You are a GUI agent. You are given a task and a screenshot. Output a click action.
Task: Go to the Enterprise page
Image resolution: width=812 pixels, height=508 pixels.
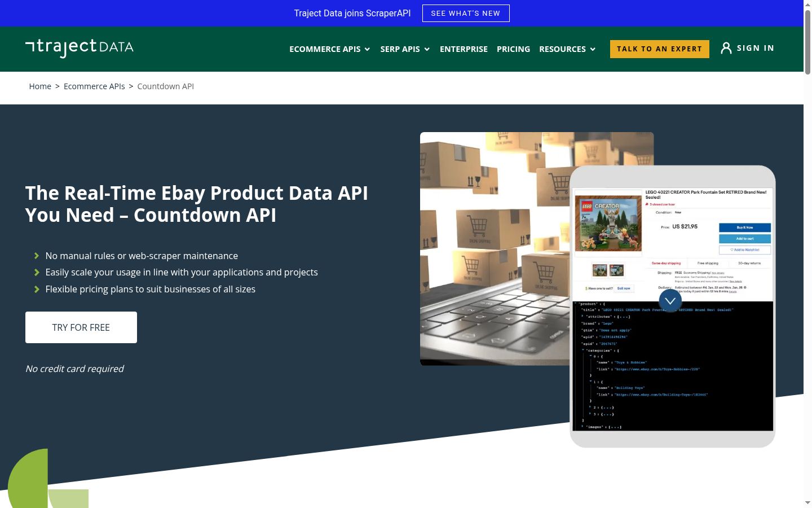coord(464,49)
